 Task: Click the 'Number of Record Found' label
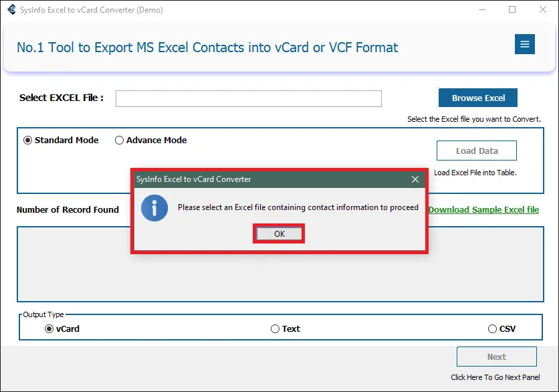click(x=68, y=210)
